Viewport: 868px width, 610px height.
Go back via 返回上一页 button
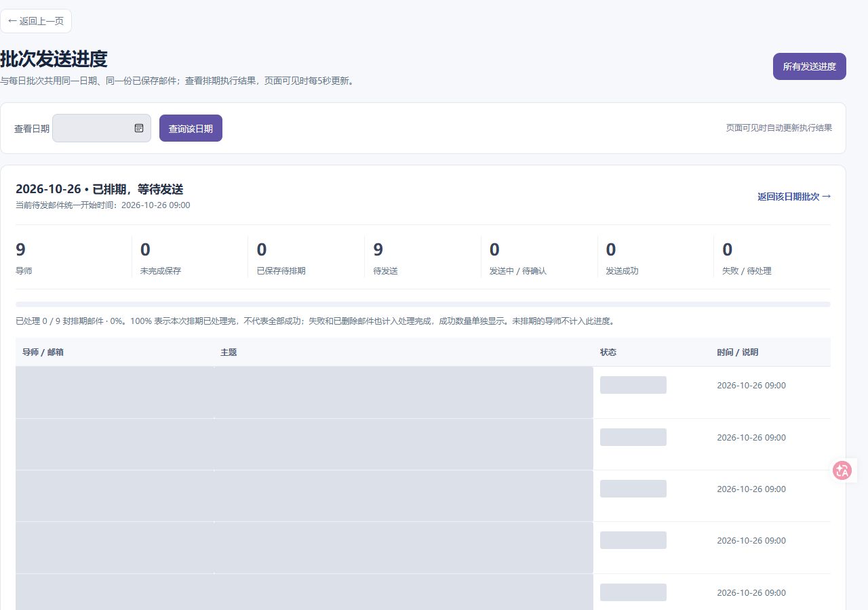click(36, 21)
